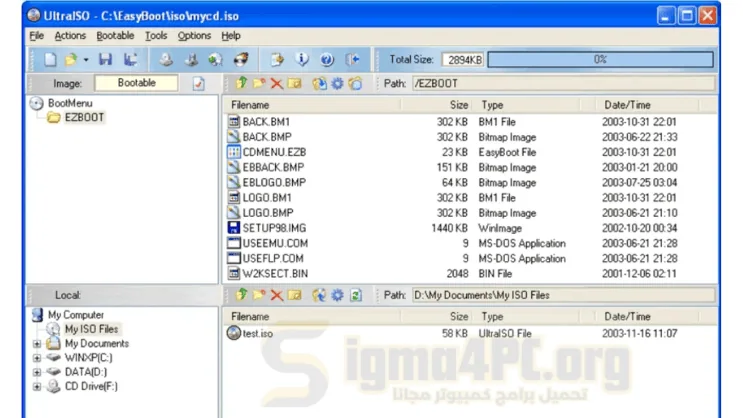Click red X delete in local pane
This screenshot has height=418, width=743.
(x=277, y=295)
